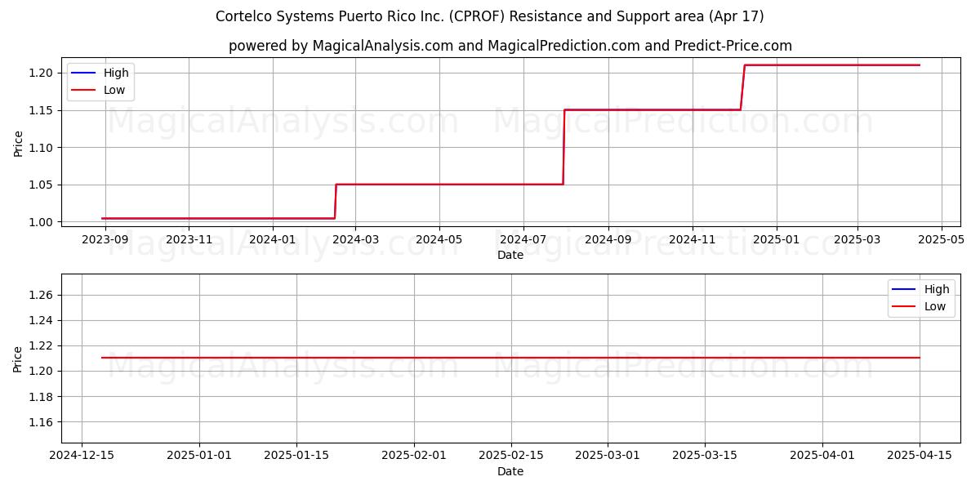Click the flat red price line in lower chart
This screenshot has height=490, width=980.
510,358
